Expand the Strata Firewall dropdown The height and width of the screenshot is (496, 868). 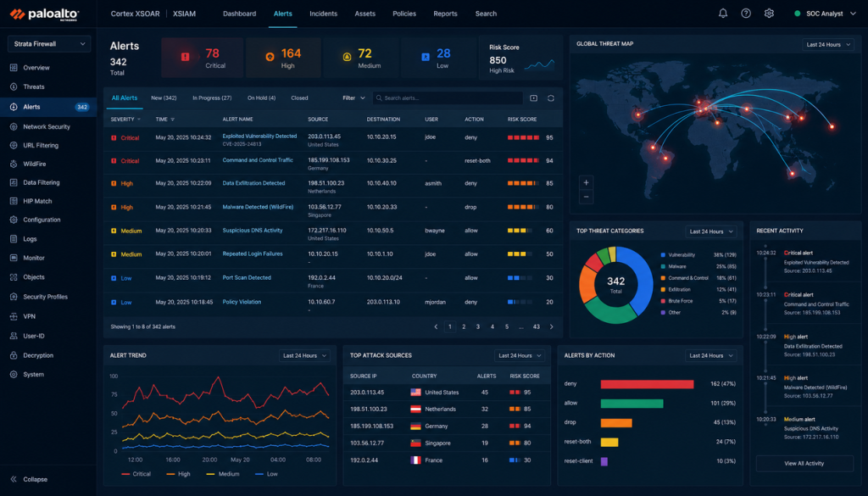[49, 44]
